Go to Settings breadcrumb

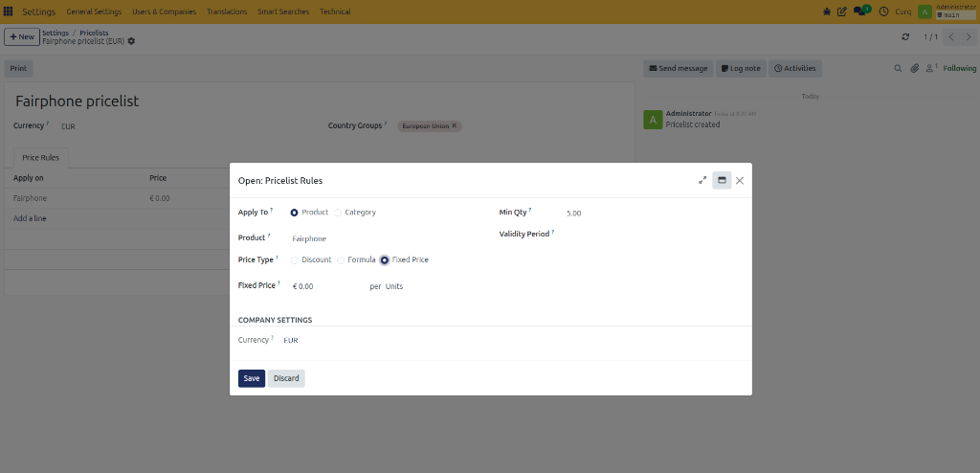click(x=56, y=33)
